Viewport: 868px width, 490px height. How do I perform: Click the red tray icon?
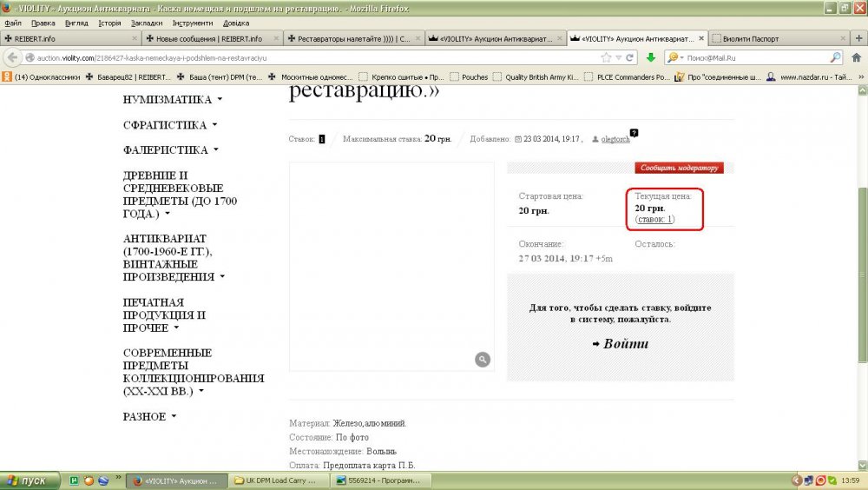click(821, 480)
